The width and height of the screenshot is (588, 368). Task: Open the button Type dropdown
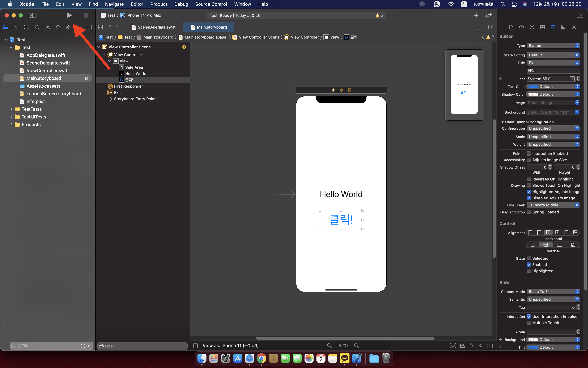coord(553,46)
